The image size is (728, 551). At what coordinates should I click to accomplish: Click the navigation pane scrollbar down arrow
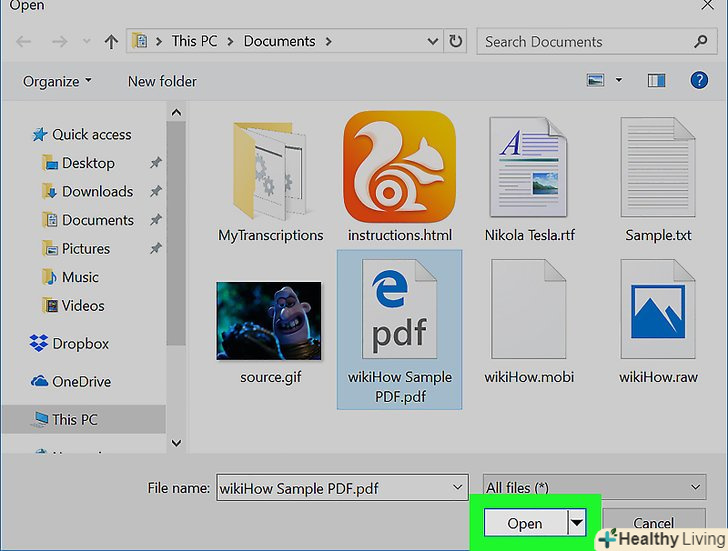(x=176, y=442)
